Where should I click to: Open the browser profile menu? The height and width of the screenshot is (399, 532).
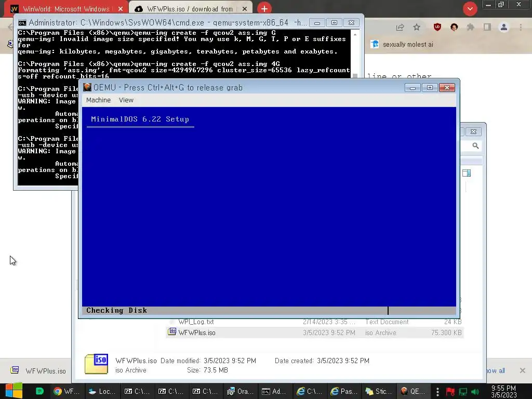[504, 27]
